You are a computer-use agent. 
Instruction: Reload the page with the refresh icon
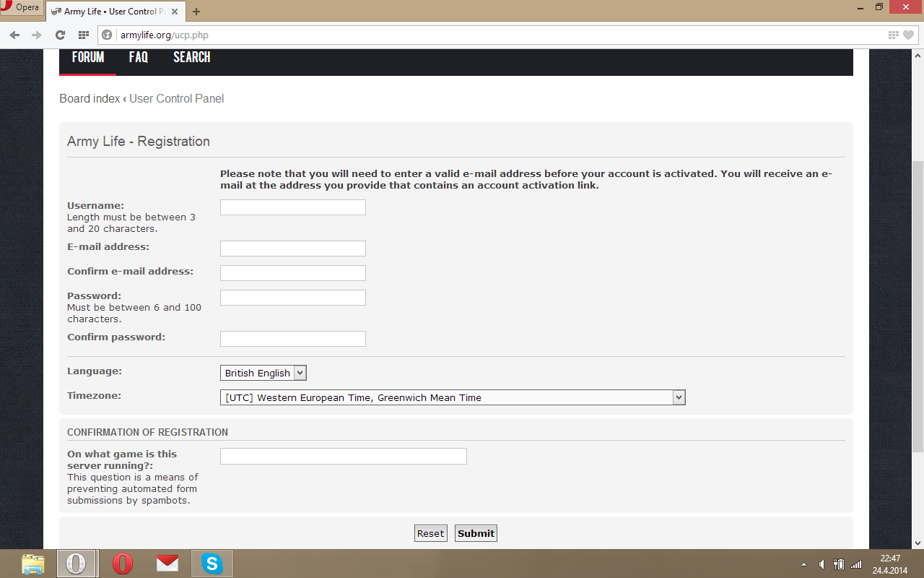60,34
